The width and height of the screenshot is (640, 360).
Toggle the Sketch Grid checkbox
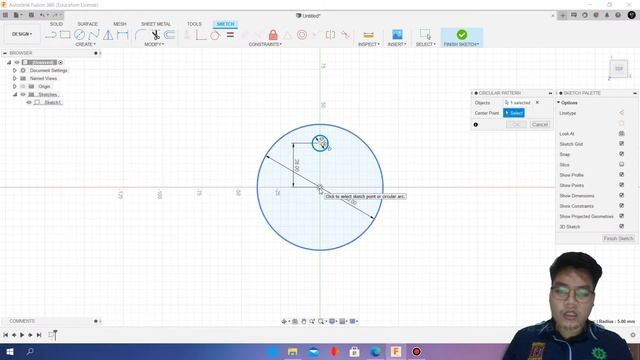click(621, 144)
